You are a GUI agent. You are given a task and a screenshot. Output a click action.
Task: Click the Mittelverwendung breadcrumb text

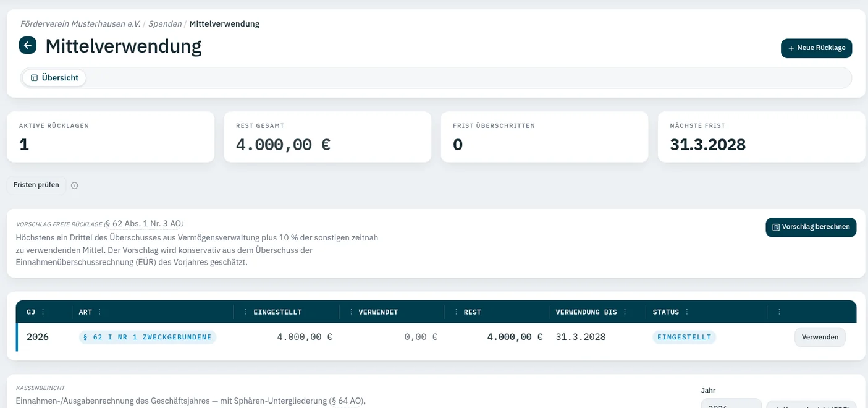(224, 24)
